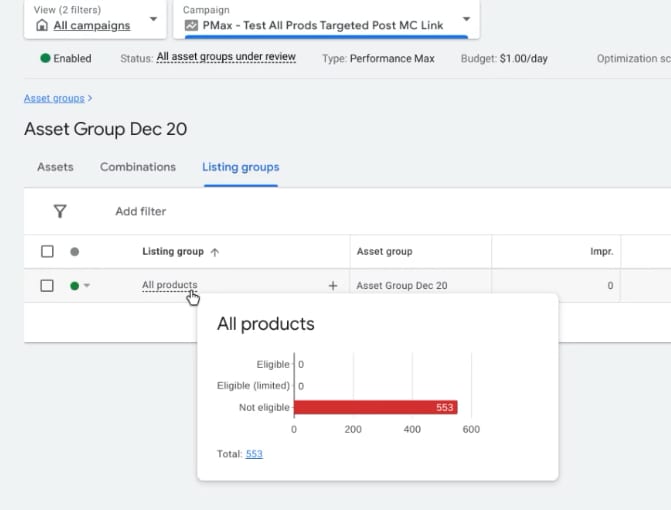Click the sort arrow on Listing group
This screenshot has height=510, width=671.
click(x=215, y=252)
